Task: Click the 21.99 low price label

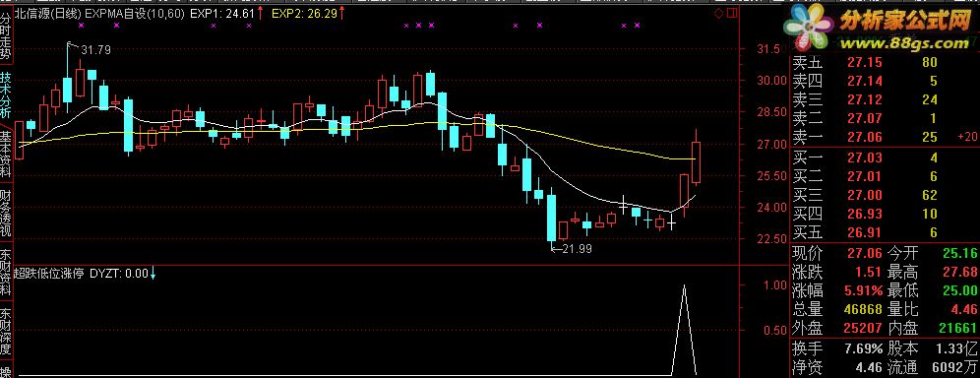Action: pyautogui.click(x=577, y=249)
